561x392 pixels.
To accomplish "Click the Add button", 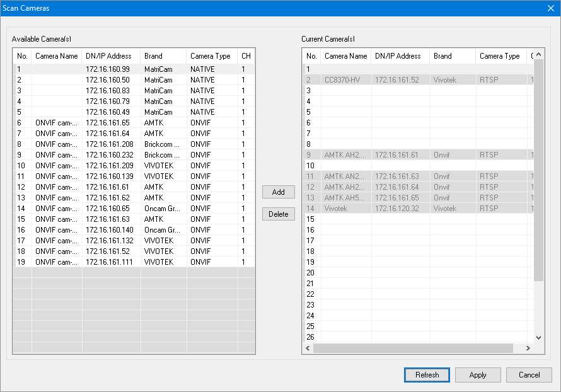I will click(278, 192).
